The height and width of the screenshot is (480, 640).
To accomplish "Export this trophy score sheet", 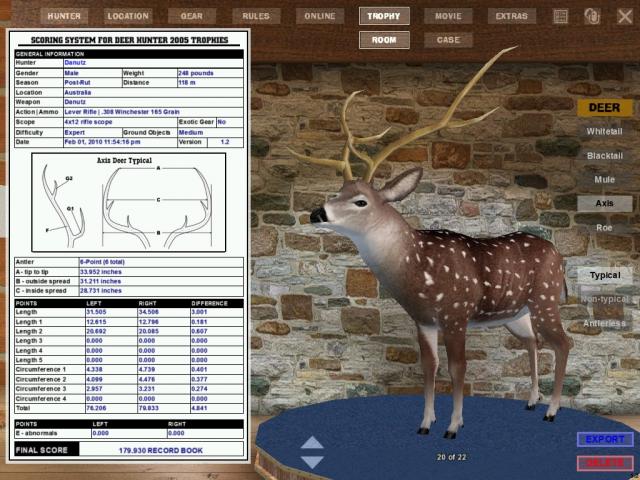I will click(x=605, y=439).
